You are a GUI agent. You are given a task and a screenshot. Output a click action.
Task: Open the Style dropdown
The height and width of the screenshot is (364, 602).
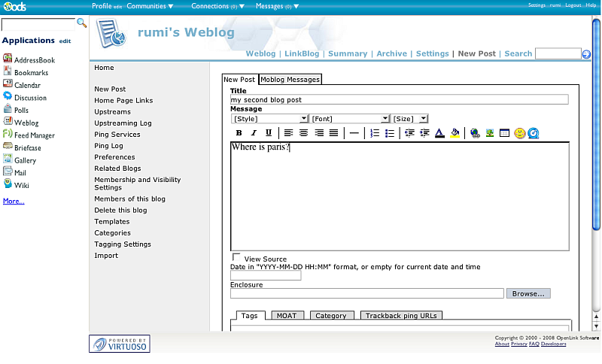pos(270,119)
